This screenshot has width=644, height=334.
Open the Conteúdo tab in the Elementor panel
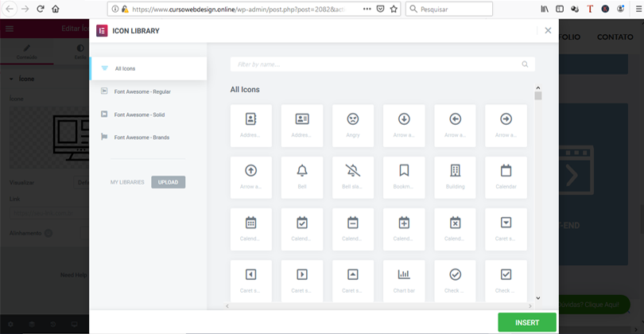(x=27, y=52)
